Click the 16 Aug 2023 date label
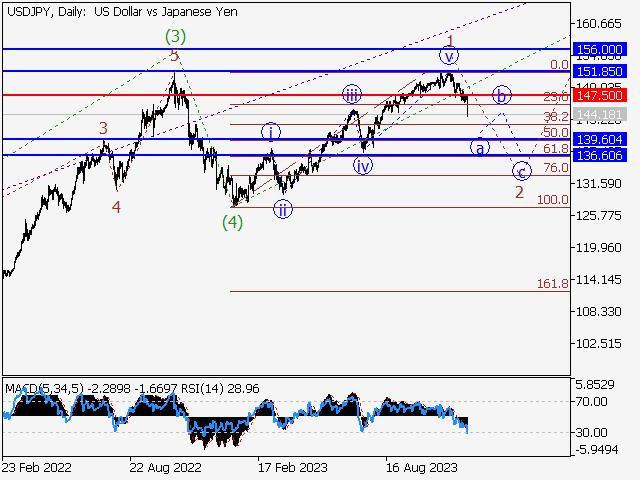The width and height of the screenshot is (640, 480). point(422,467)
